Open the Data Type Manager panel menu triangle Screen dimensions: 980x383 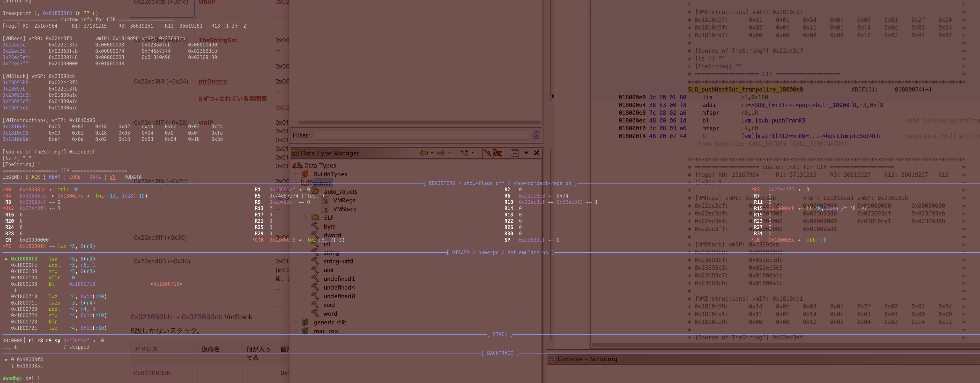coord(526,153)
